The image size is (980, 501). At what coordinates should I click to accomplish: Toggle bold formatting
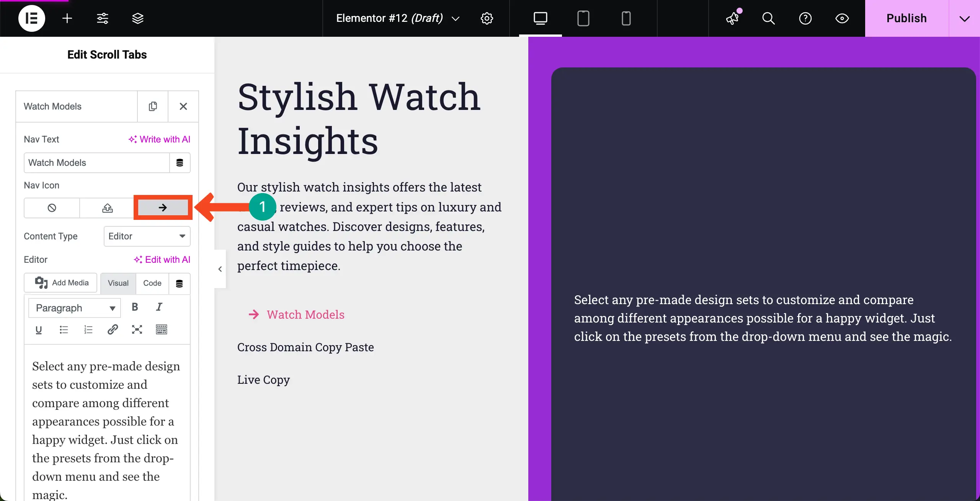pyautogui.click(x=135, y=307)
